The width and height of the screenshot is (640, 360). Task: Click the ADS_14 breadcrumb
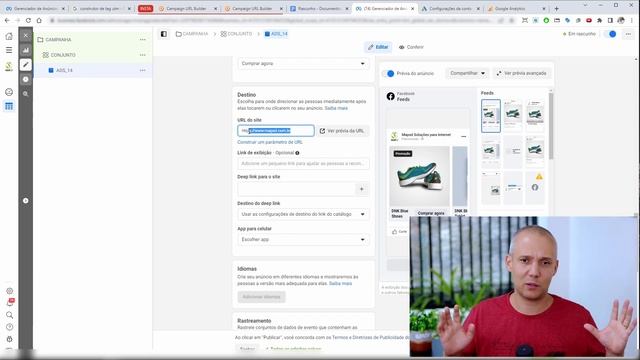coord(276,34)
